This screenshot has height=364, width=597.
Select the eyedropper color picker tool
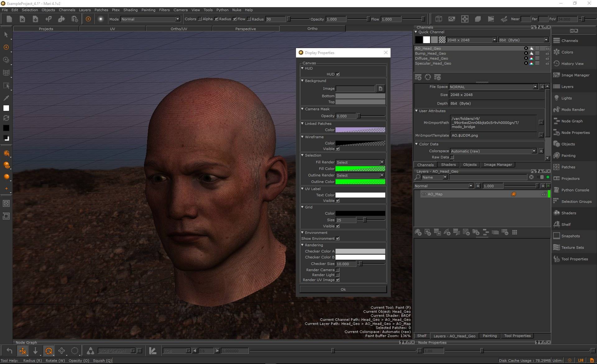point(6,98)
